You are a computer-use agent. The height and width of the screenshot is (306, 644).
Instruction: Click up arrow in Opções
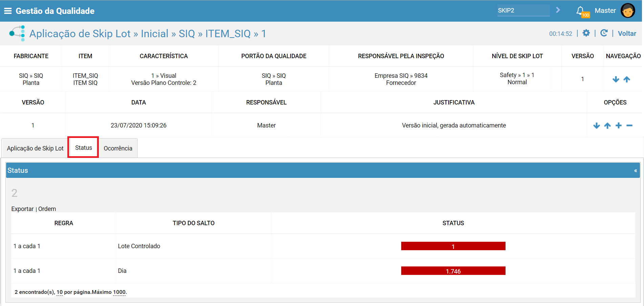coord(607,125)
